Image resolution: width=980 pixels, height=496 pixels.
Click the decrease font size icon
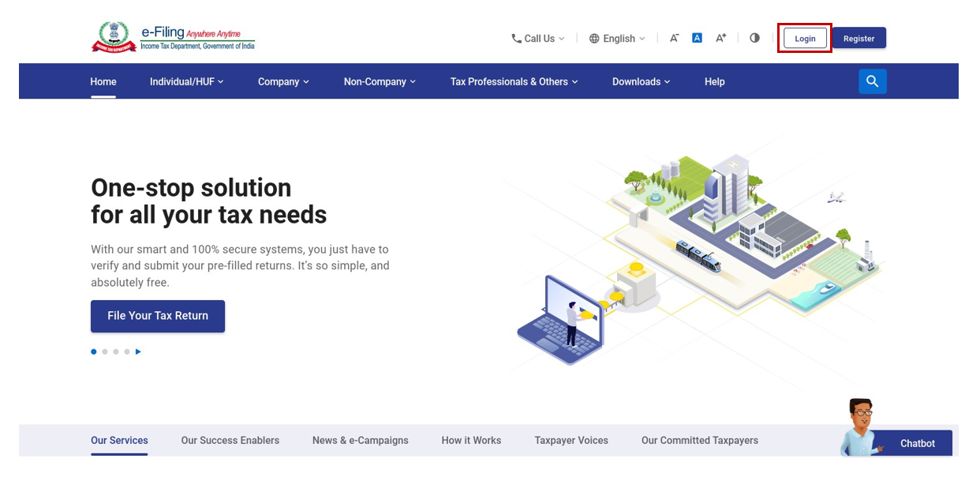pyautogui.click(x=674, y=38)
